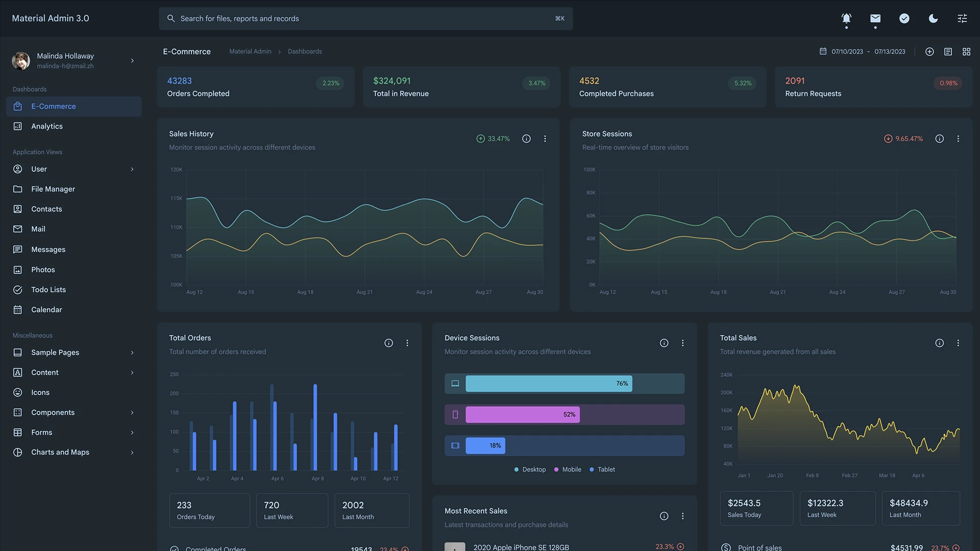Click end date 07/13/2023
Viewport: 980px width, 551px height.
[890, 52]
